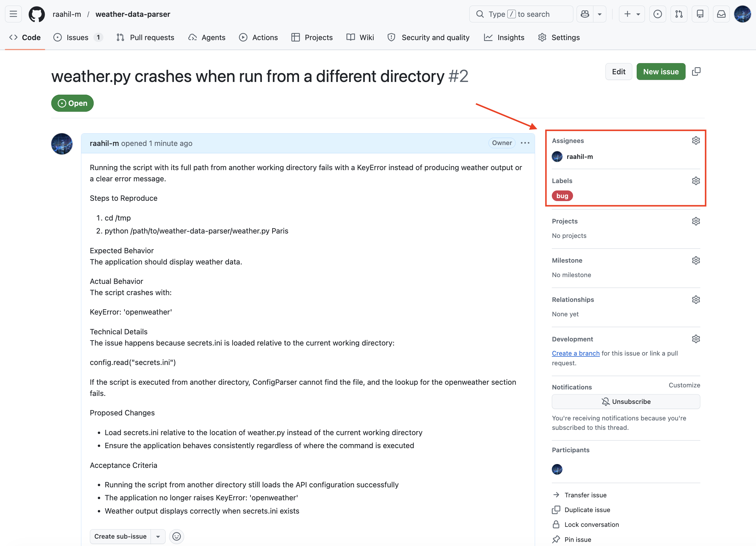Open the Pull requests tab
This screenshot has height=546, width=756.
click(145, 37)
